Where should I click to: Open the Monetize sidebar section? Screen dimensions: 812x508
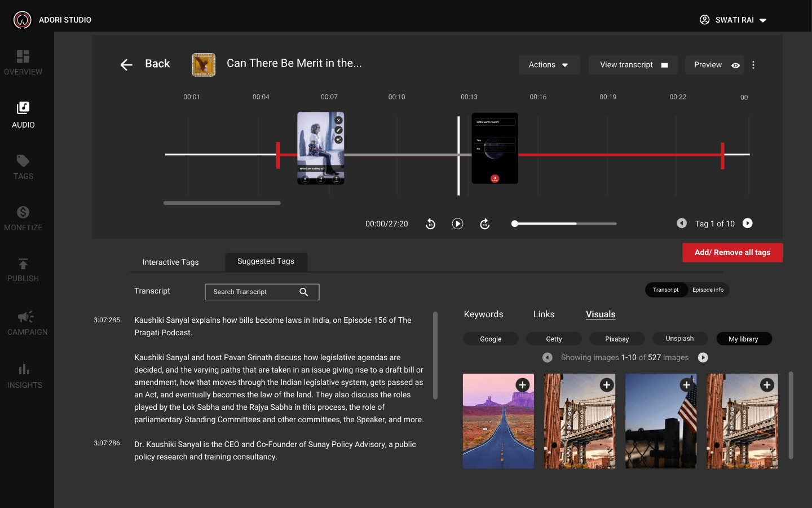click(x=23, y=218)
